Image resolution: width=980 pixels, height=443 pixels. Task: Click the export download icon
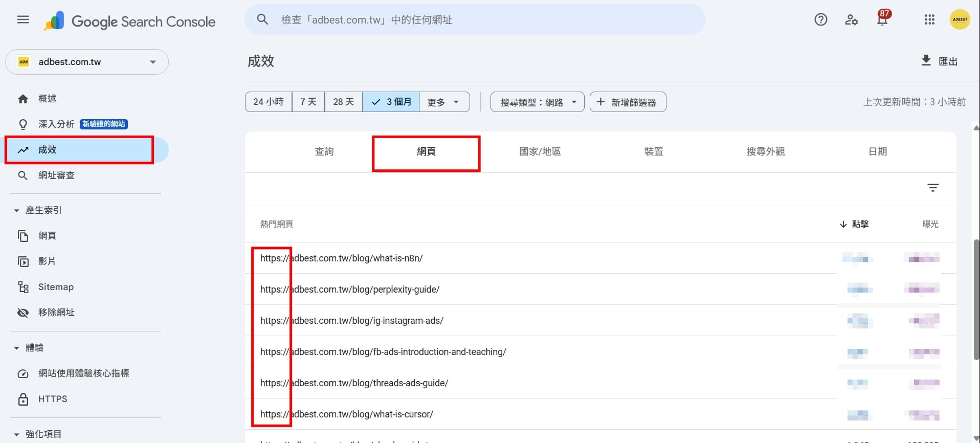(926, 60)
